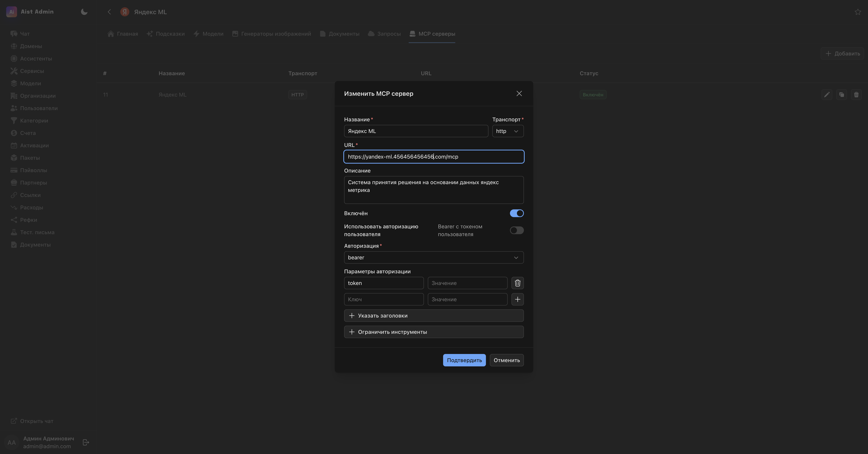Switch off the Включён toggle
Screen dimensions: 868x454
coord(517,213)
